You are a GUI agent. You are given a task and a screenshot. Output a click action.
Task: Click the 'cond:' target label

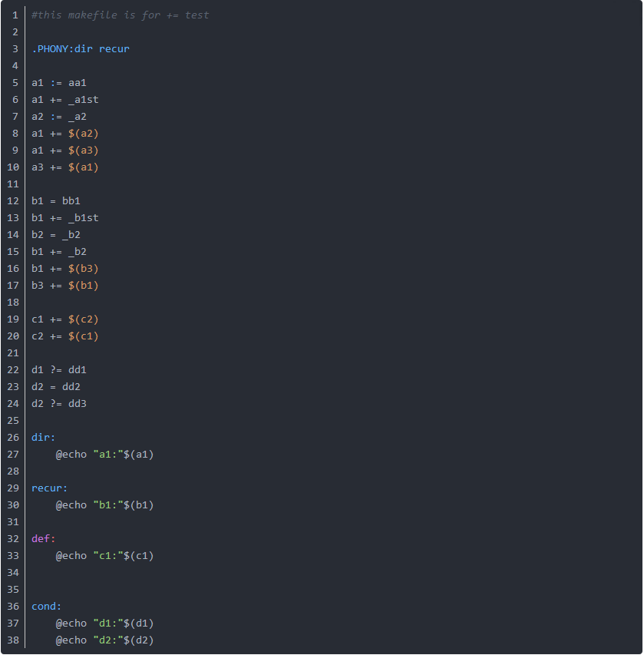47,606
